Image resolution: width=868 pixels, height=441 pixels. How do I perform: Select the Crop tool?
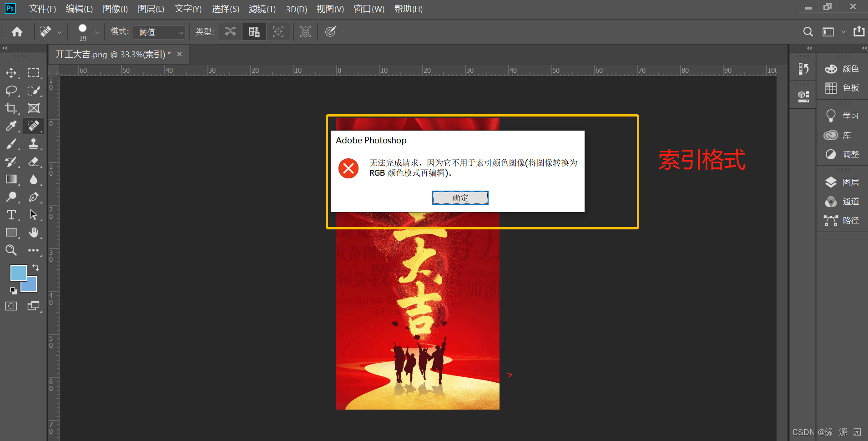coord(11,108)
